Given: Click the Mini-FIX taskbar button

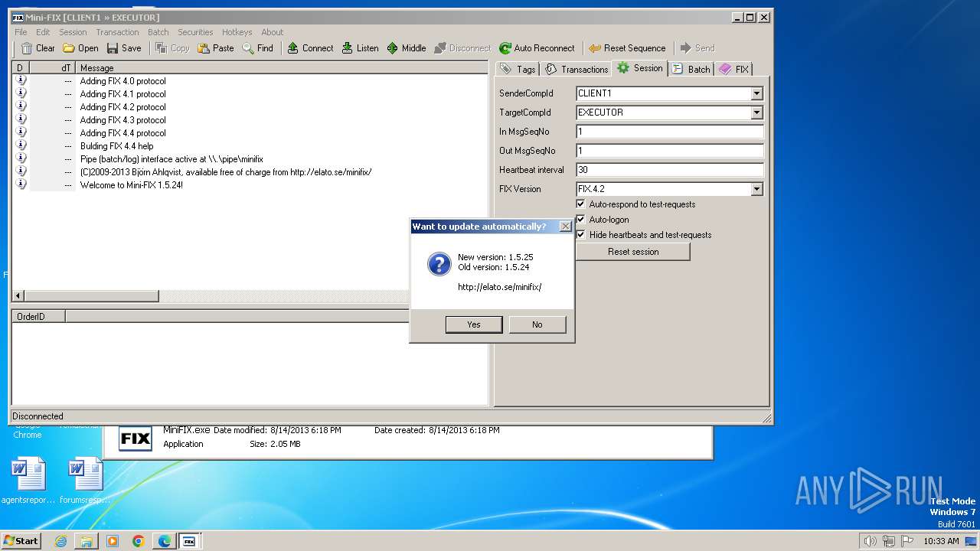Looking at the screenshot, I should [189, 541].
